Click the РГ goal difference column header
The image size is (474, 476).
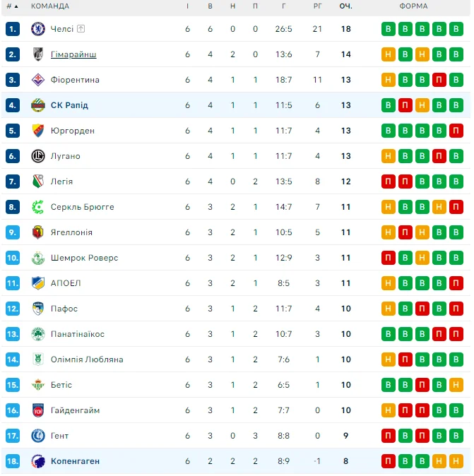coord(318,6)
